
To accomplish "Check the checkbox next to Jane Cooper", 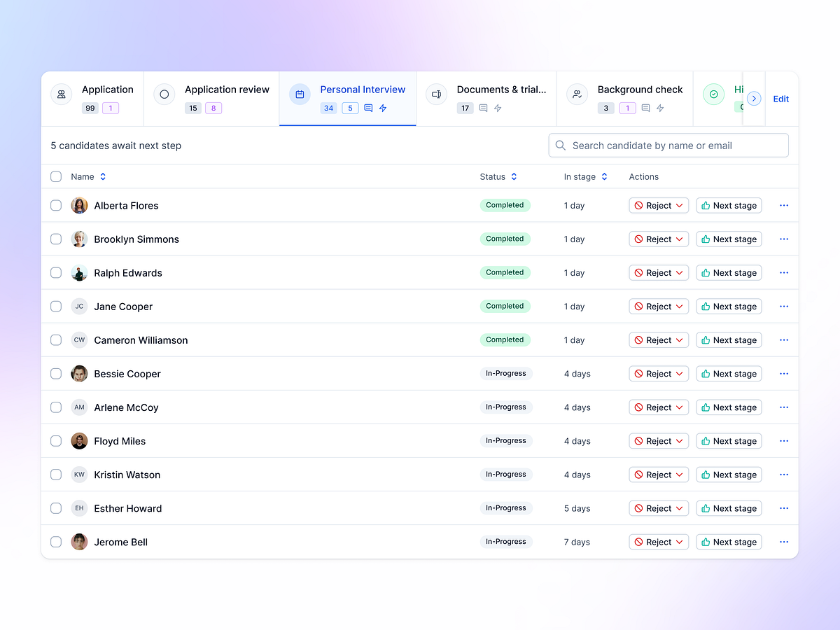I will (x=56, y=307).
